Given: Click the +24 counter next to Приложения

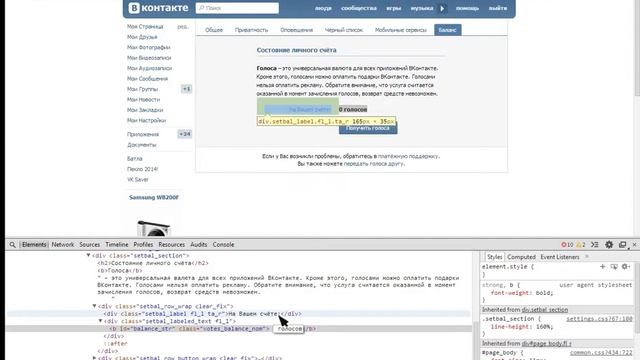Looking at the screenshot, I should pyautogui.click(x=184, y=134).
